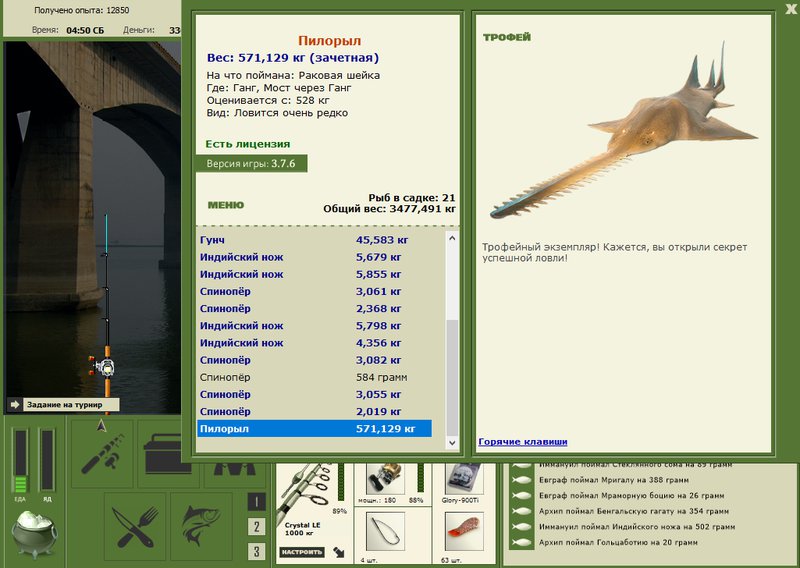
Task: Click fish list scroll down arrow
Action: (453, 443)
